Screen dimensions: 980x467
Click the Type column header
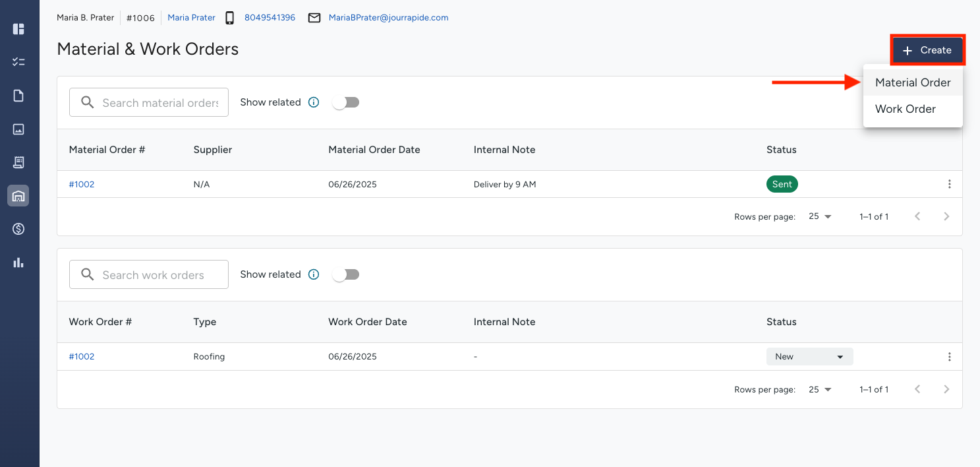tap(205, 322)
